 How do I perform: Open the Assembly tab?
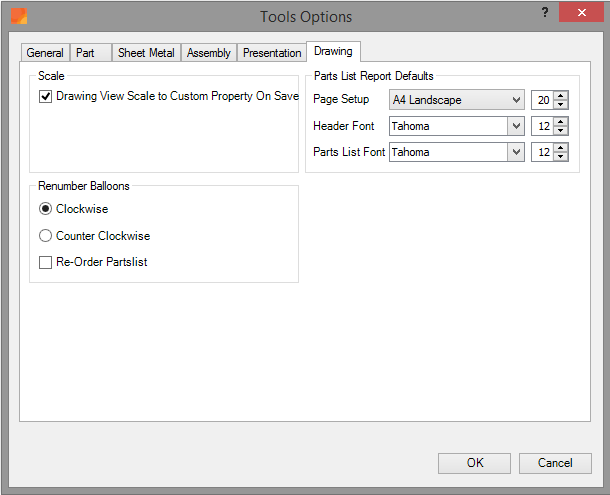click(209, 53)
